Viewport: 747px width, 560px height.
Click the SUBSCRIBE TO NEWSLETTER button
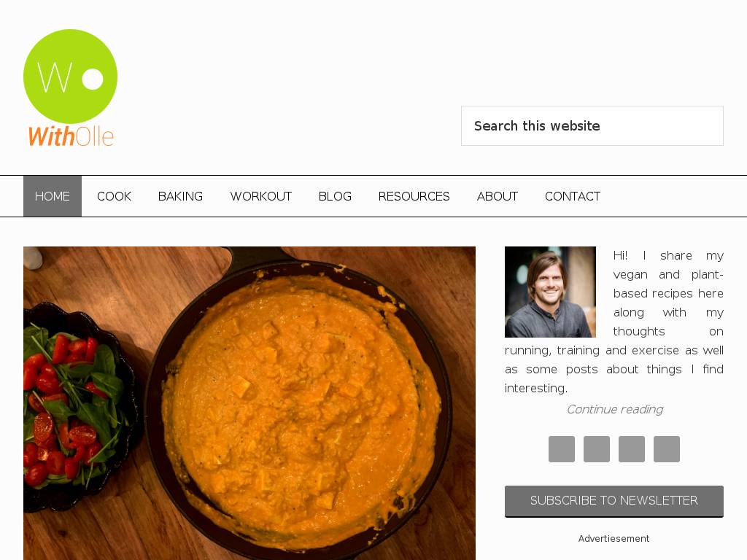pyautogui.click(x=614, y=501)
